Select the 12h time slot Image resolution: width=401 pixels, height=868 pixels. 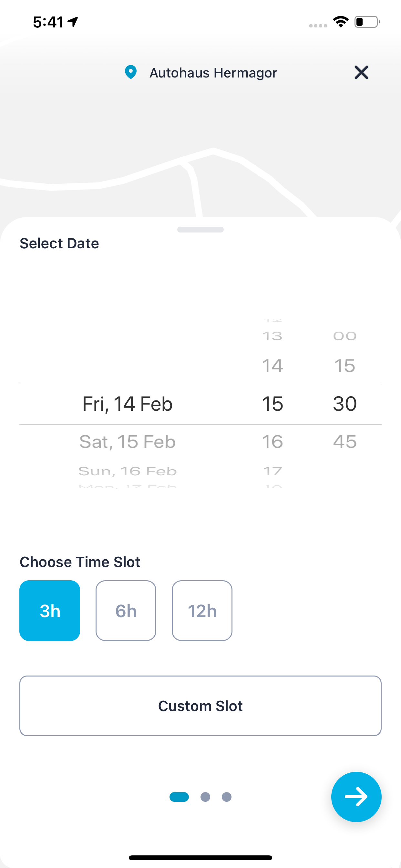click(202, 610)
